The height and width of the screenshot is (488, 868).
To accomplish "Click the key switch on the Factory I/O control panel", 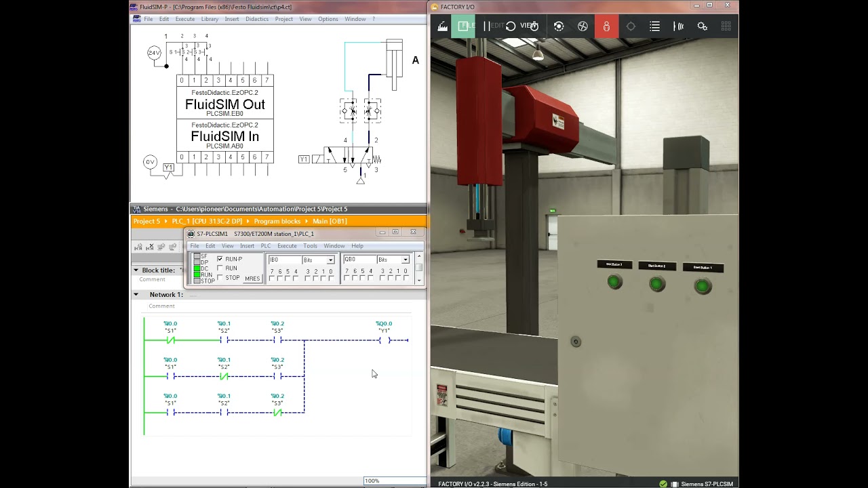I will tap(576, 342).
